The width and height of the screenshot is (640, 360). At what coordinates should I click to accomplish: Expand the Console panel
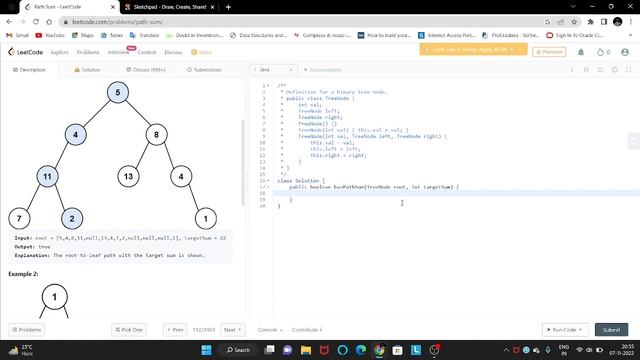coord(270,330)
